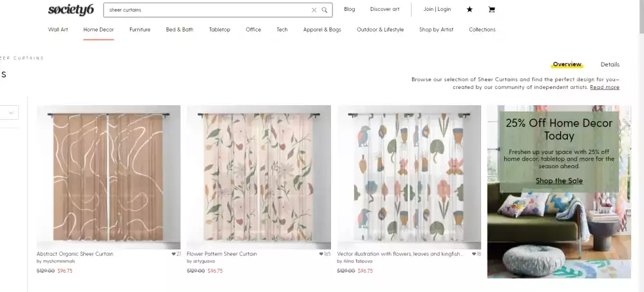Open the Furniture menu
The height and width of the screenshot is (292, 644).
[x=140, y=30]
